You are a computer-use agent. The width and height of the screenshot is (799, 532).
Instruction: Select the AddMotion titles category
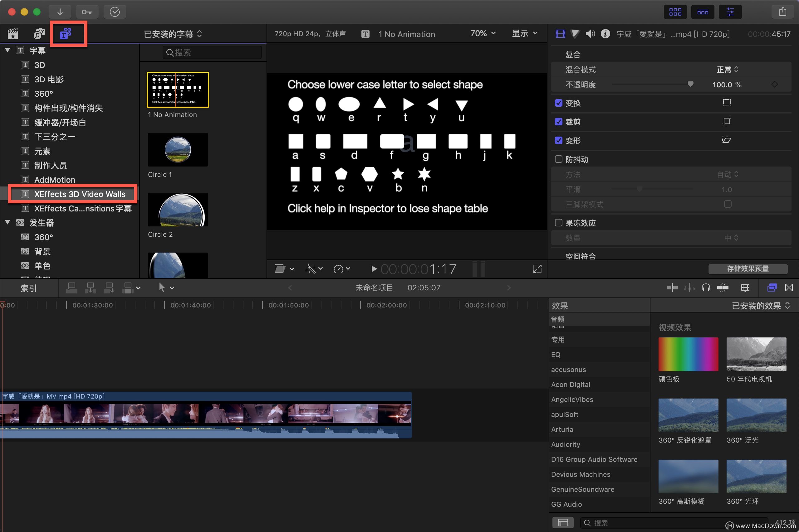[54, 180]
